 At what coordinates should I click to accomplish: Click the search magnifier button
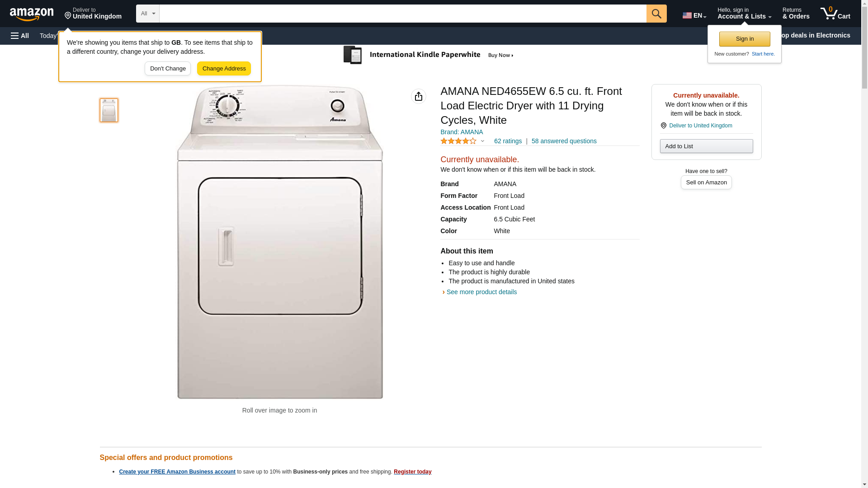pyautogui.click(x=656, y=14)
